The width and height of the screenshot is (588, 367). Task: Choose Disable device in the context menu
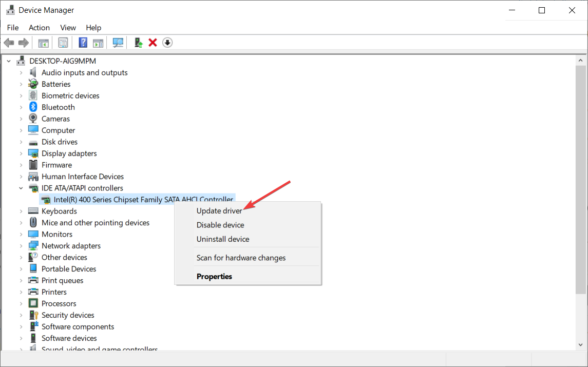click(x=248, y=225)
